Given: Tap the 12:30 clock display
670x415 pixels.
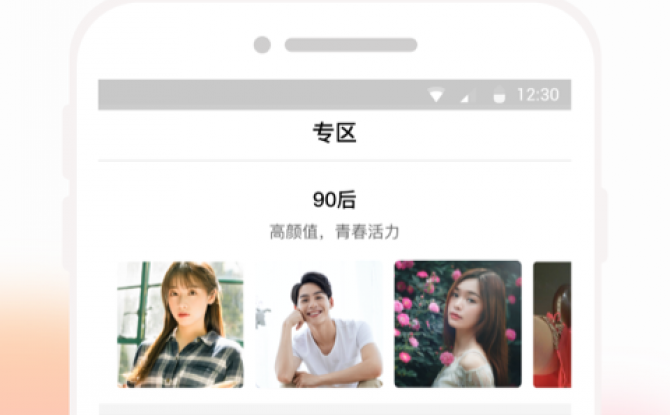Looking at the screenshot, I should click(538, 95).
